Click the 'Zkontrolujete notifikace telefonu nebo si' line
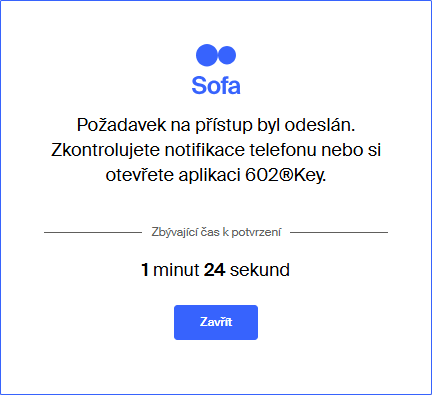The height and width of the screenshot is (395, 432). (x=216, y=150)
